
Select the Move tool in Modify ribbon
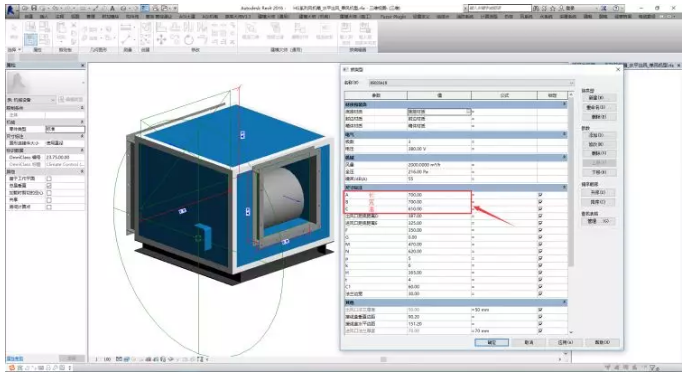(x=161, y=40)
